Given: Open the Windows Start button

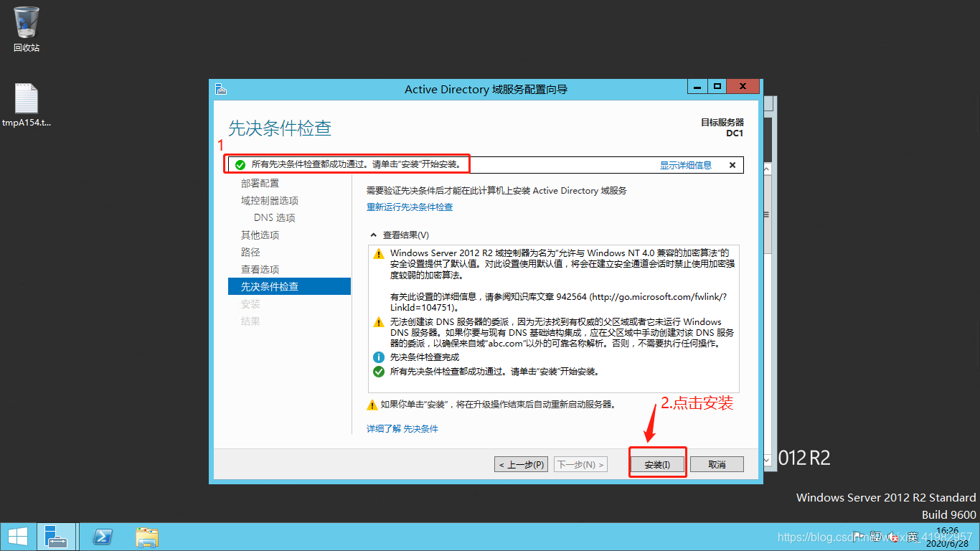Looking at the screenshot, I should 17,537.
